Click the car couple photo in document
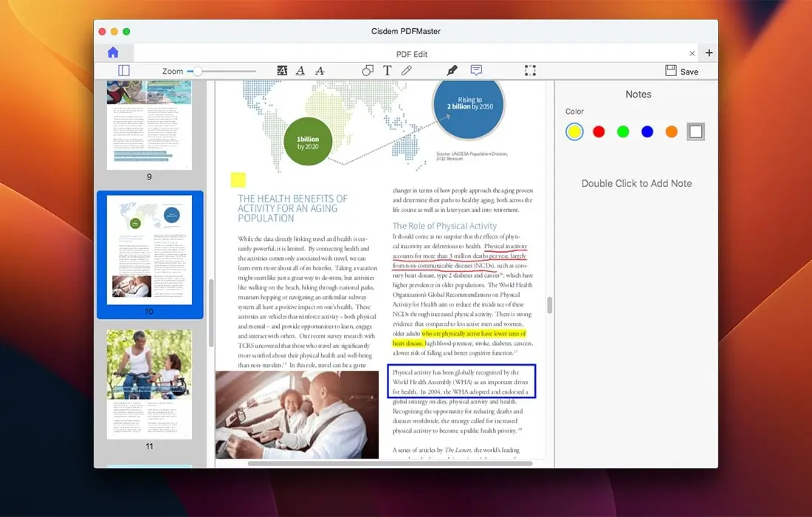Image resolution: width=812 pixels, height=517 pixels. (297, 414)
